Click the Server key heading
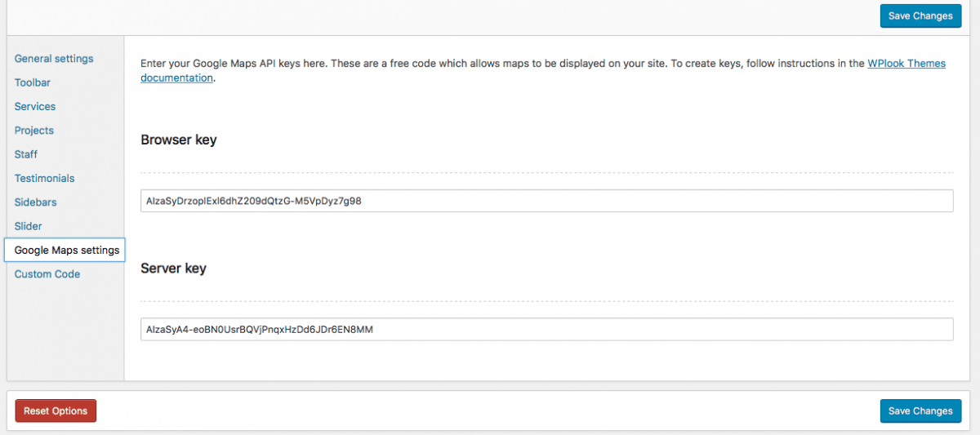Image resolution: width=980 pixels, height=435 pixels. pyautogui.click(x=173, y=269)
